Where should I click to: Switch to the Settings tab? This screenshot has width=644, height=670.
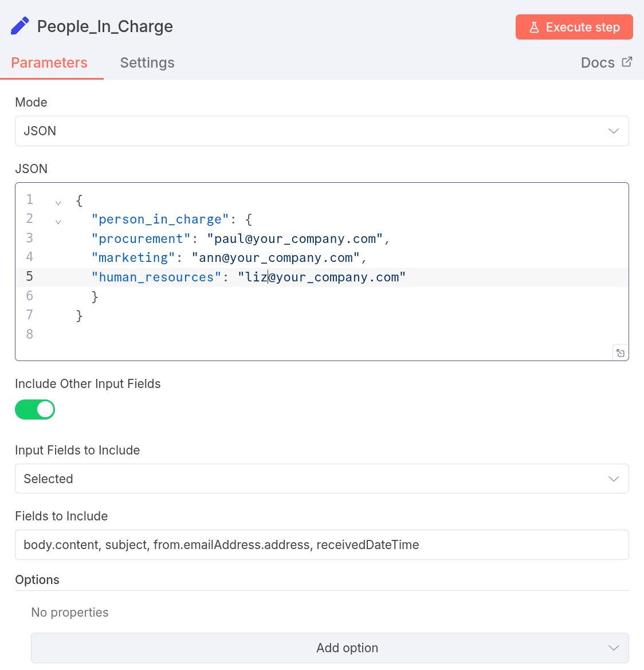147,63
